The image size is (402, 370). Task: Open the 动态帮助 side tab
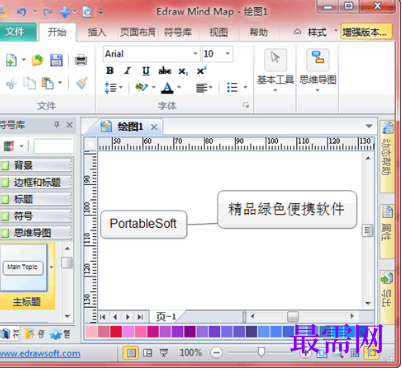pyautogui.click(x=387, y=156)
